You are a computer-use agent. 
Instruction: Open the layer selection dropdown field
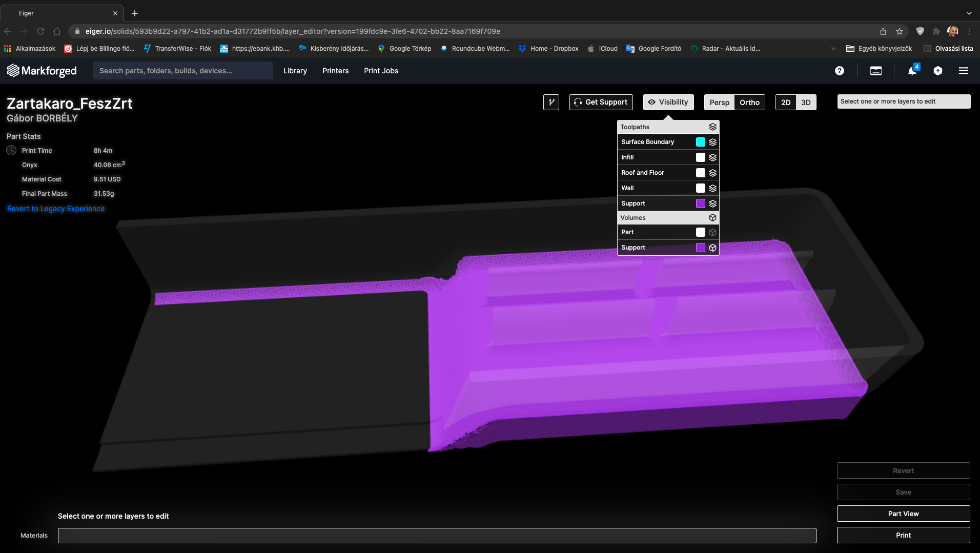point(904,101)
